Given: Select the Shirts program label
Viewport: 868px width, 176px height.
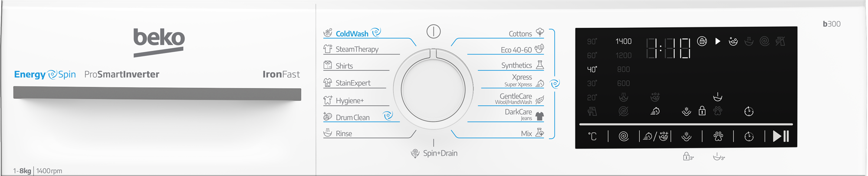Looking at the screenshot, I should click(x=344, y=66).
